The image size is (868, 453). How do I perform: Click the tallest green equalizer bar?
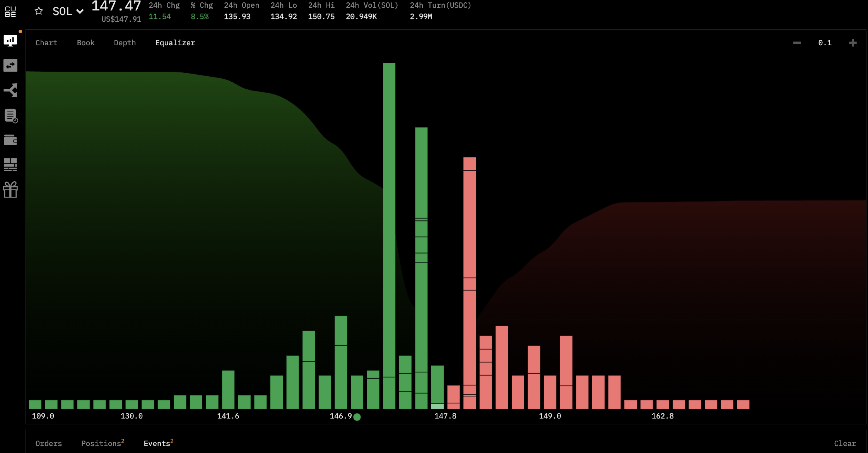pos(389,232)
